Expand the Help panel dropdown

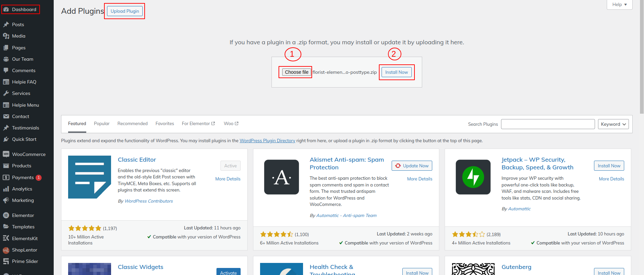(620, 5)
